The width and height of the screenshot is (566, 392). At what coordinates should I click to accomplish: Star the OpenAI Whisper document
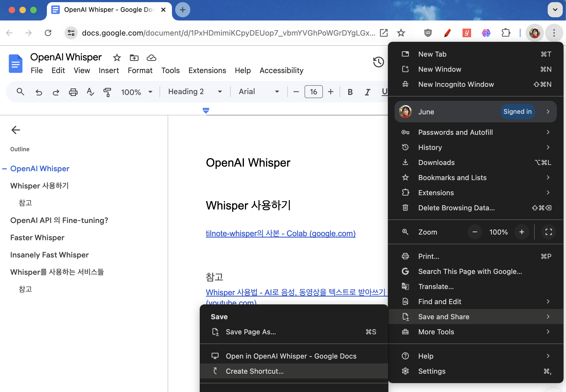click(117, 58)
